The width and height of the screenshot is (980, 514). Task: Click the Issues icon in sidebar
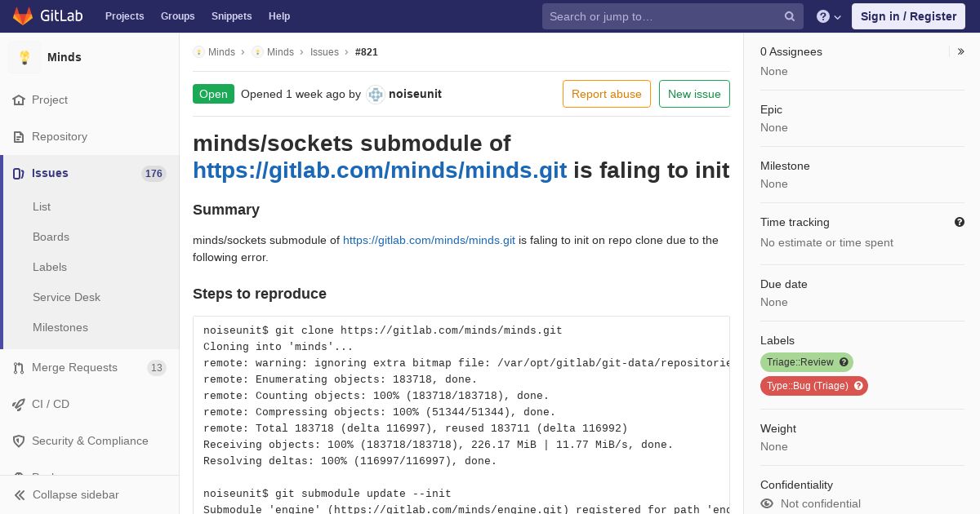(19, 174)
